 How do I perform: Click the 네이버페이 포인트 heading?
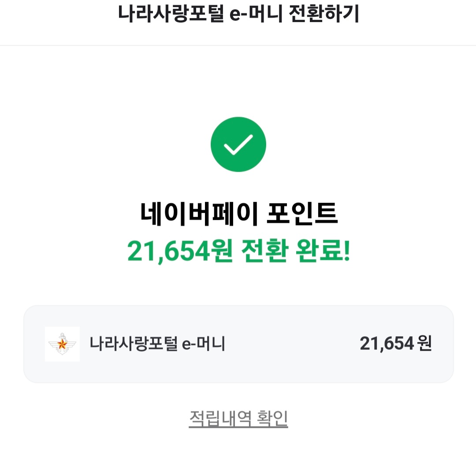(x=238, y=215)
